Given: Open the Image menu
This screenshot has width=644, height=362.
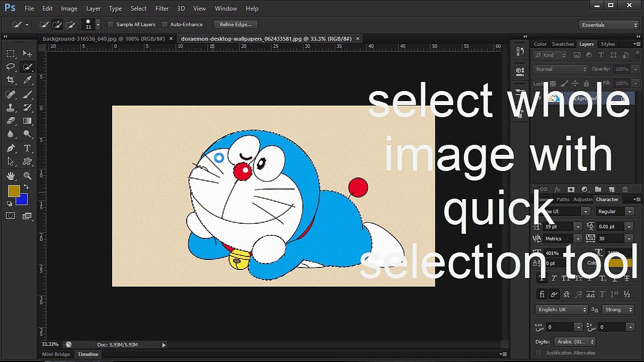Looking at the screenshot, I should pyautogui.click(x=69, y=9).
